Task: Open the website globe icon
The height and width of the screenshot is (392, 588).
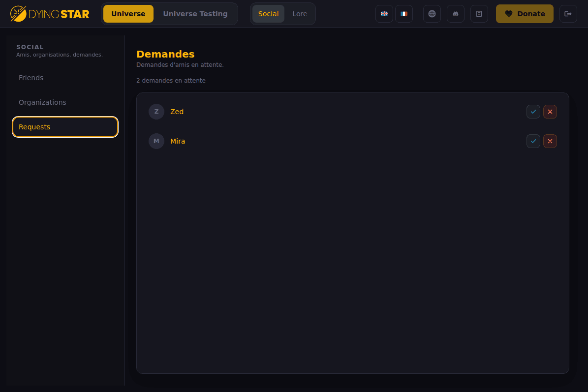Action: pyautogui.click(x=432, y=14)
